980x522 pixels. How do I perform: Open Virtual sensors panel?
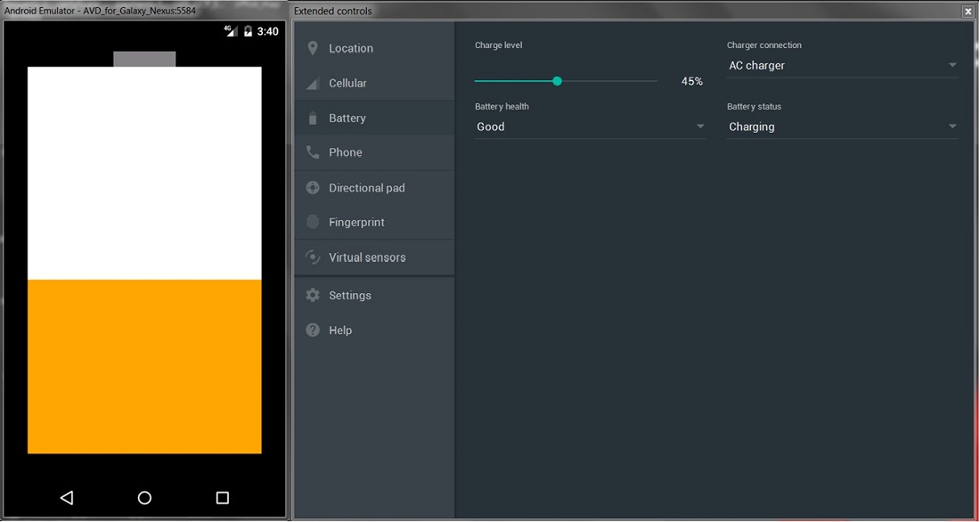click(313, 257)
